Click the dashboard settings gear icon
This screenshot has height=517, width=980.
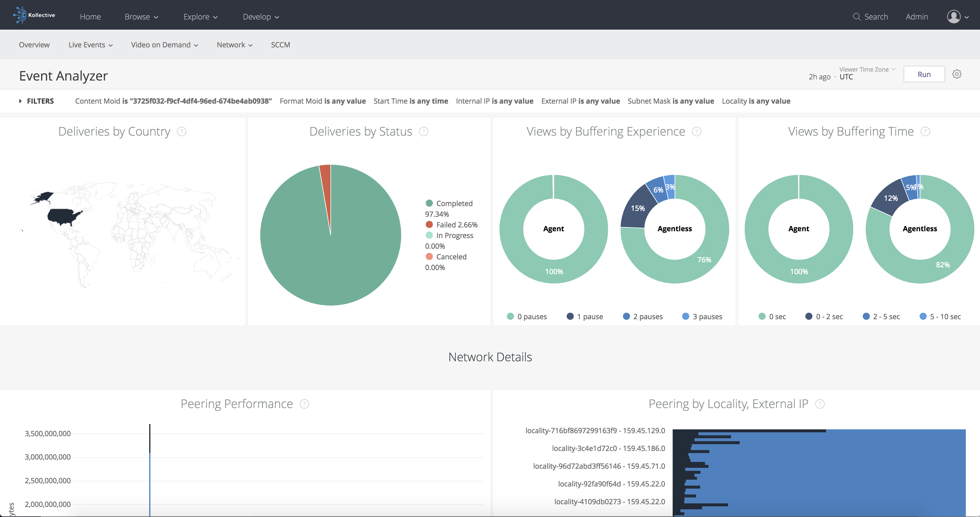[x=957, y=74]
